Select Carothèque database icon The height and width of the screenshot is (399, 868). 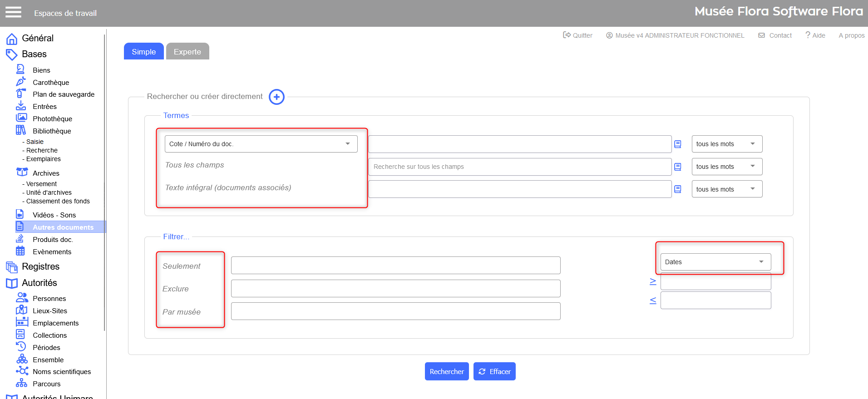(x=21, y=82)
